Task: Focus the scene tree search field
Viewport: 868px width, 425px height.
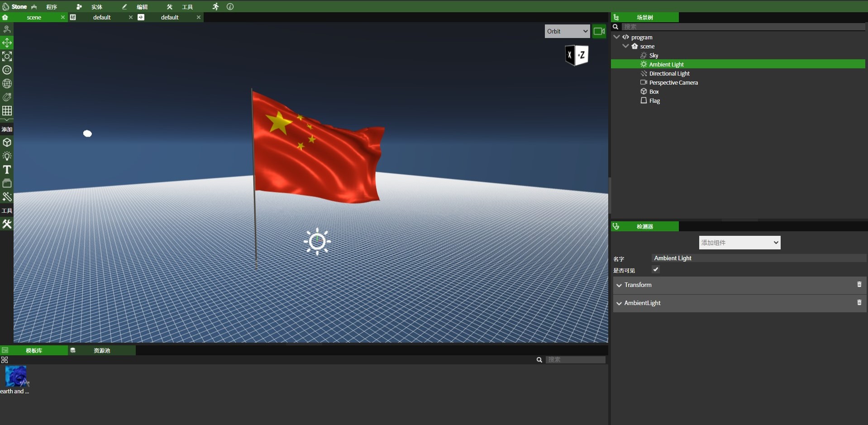Action: [x=744, y=27]
